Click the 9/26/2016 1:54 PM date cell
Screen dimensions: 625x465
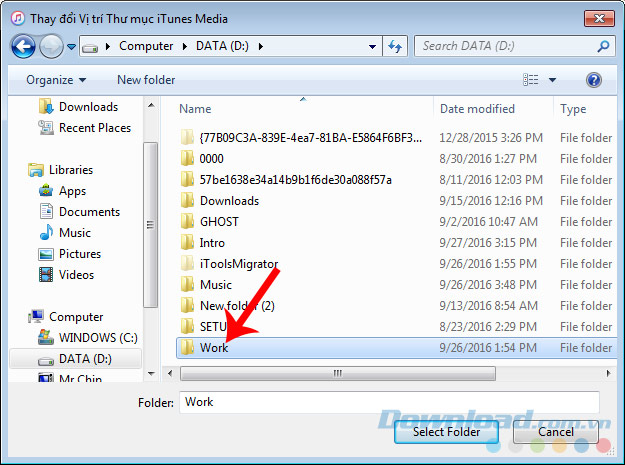pyautogui.click(x=488, y=348)
